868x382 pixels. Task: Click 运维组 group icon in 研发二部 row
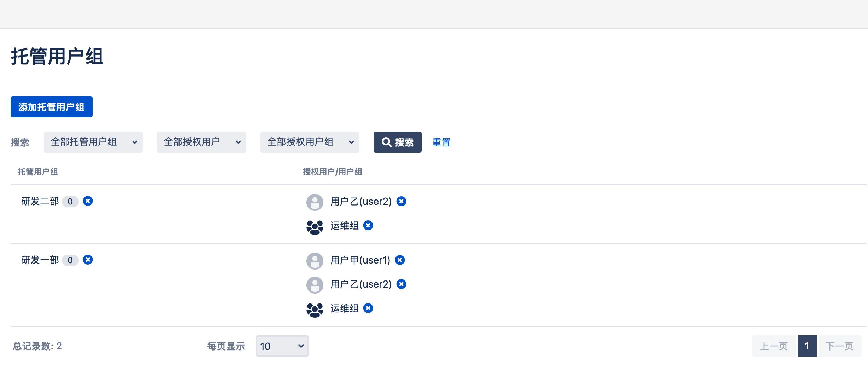point(315,227)
